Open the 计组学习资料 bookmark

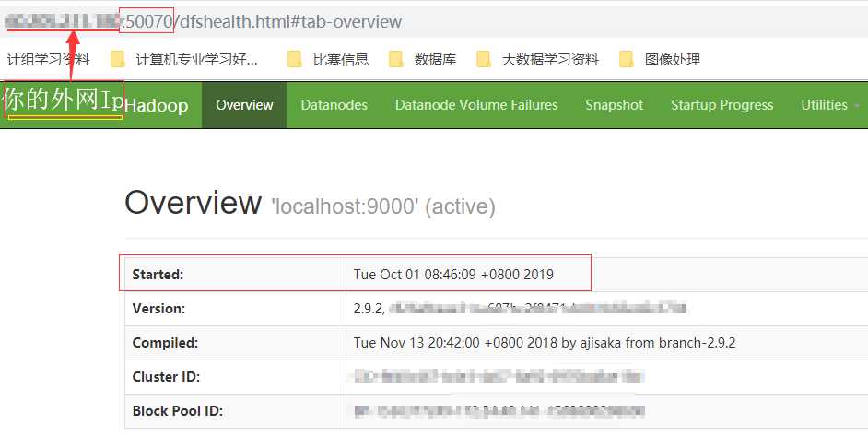coord(48,59)
